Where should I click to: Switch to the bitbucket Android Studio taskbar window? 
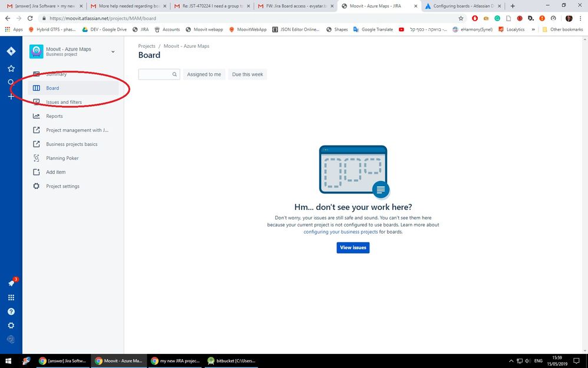pyautogui.click(x=232, y=361)
